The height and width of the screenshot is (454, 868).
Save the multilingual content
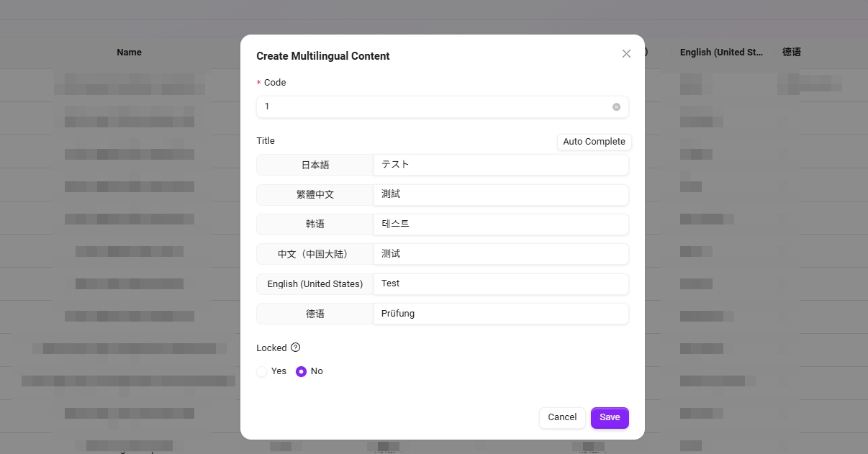610,417
